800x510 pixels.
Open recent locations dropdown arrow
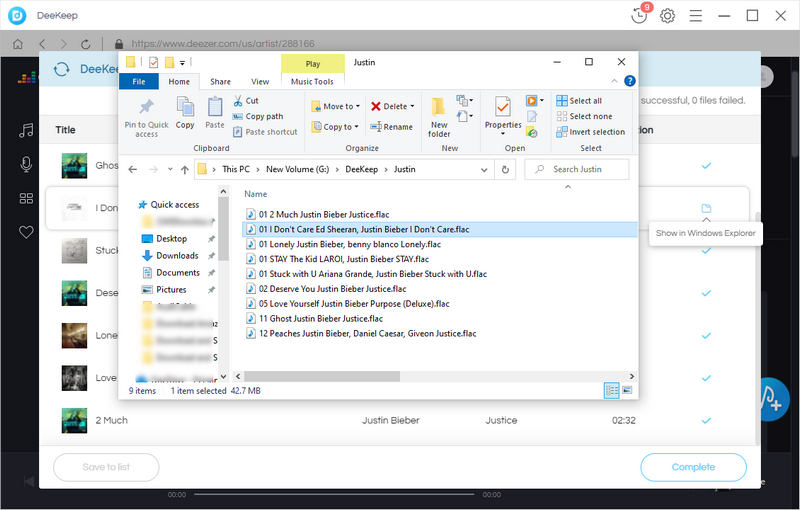click(170, 169)
